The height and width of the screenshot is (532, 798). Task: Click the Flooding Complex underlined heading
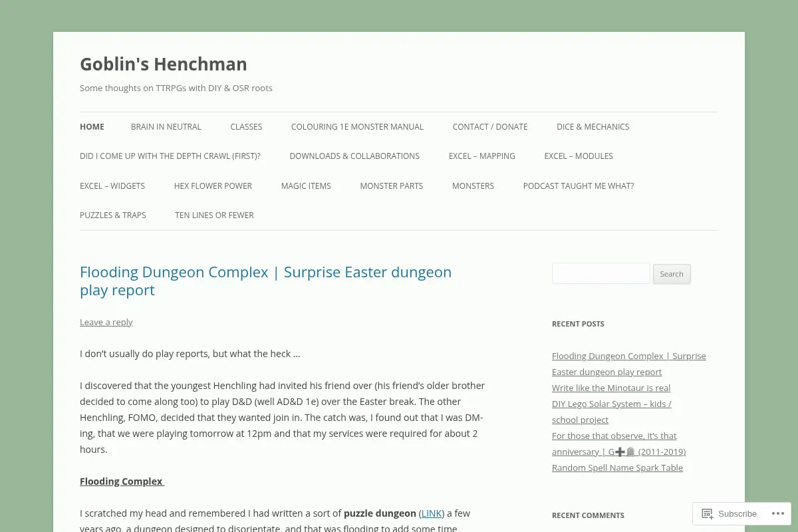click(122, 481)
